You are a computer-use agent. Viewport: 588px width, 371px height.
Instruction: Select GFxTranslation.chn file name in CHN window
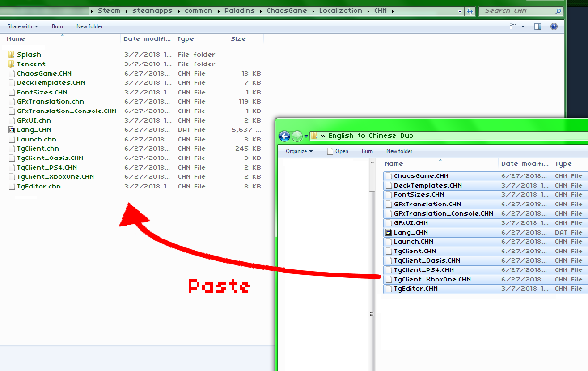pyautogui.click(x=51, y=102)
